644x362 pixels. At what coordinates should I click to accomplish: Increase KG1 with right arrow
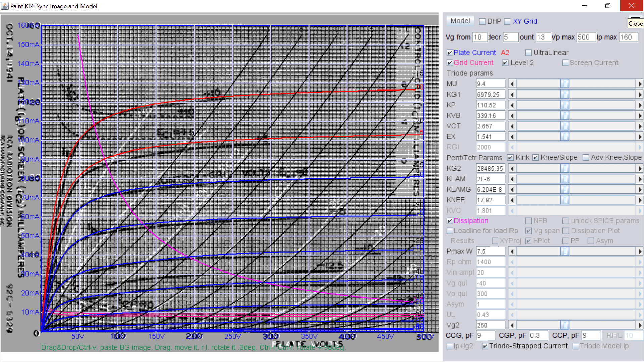tap(640, 95)
